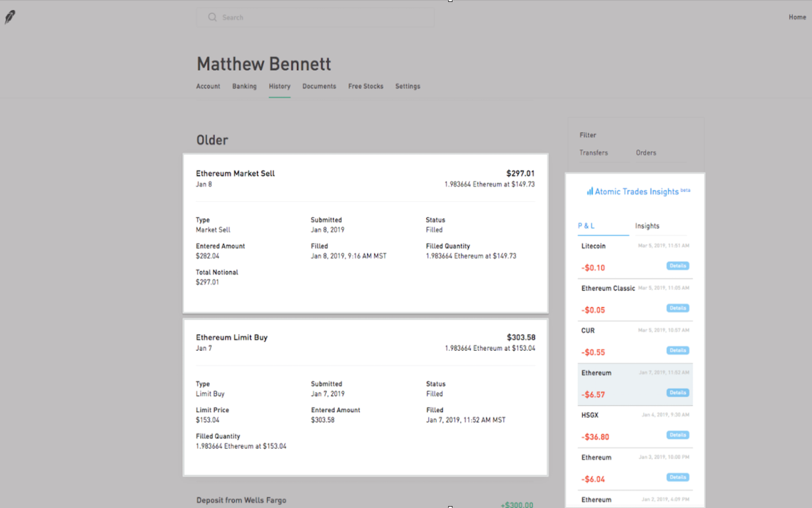Open Details for the Ethereum Classic trade
812x508 pixels.
(678, 308)
